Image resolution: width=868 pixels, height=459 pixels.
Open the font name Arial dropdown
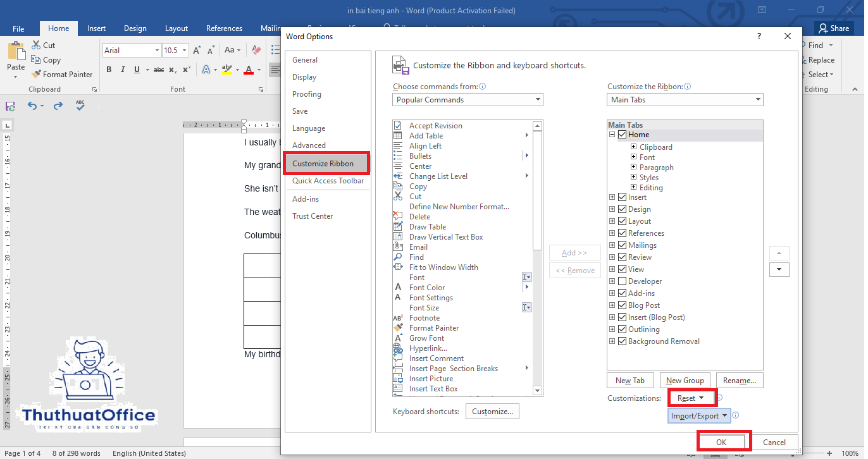click(157, 51)
